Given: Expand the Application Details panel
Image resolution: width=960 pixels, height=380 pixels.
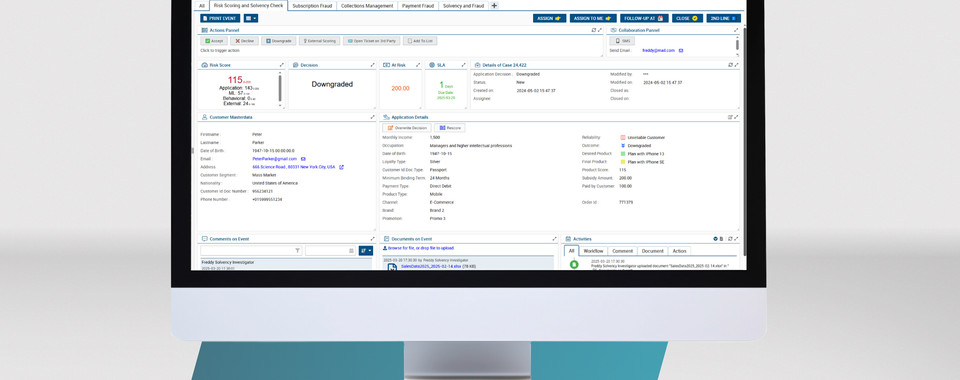Looking at the screenshot, I should click(737, 117).
